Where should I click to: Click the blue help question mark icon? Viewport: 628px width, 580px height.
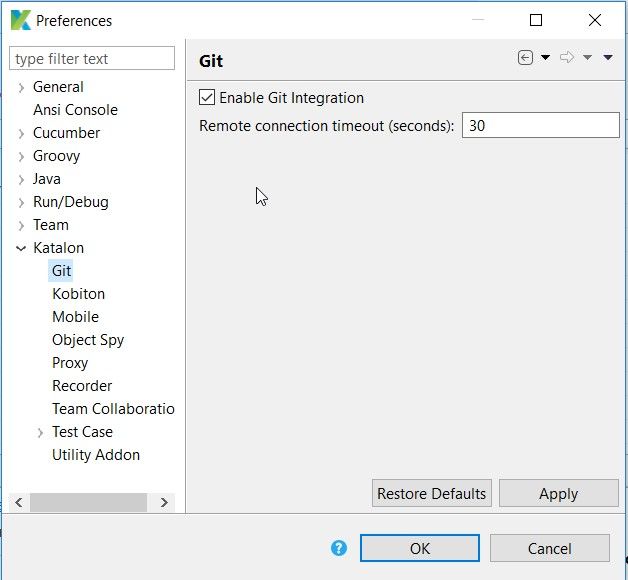coord(339,548)
